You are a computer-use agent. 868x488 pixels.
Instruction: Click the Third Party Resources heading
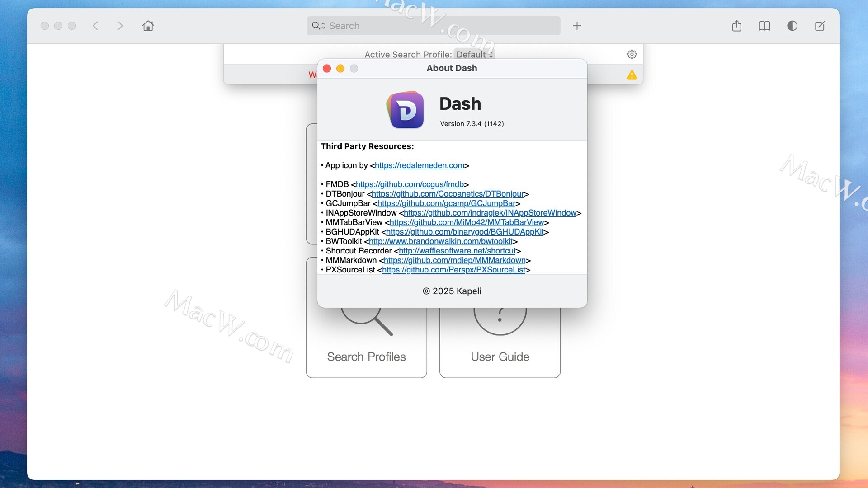pos(367,146)
